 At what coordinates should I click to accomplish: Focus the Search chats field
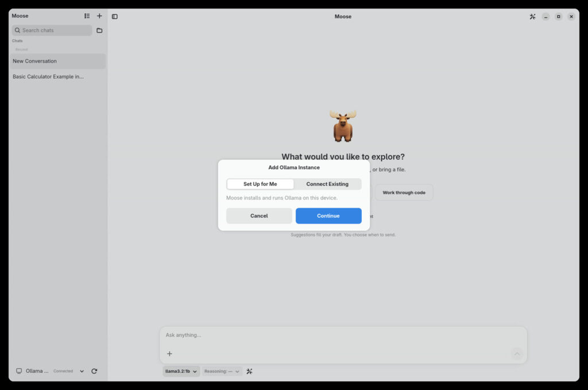pos(52,30)
